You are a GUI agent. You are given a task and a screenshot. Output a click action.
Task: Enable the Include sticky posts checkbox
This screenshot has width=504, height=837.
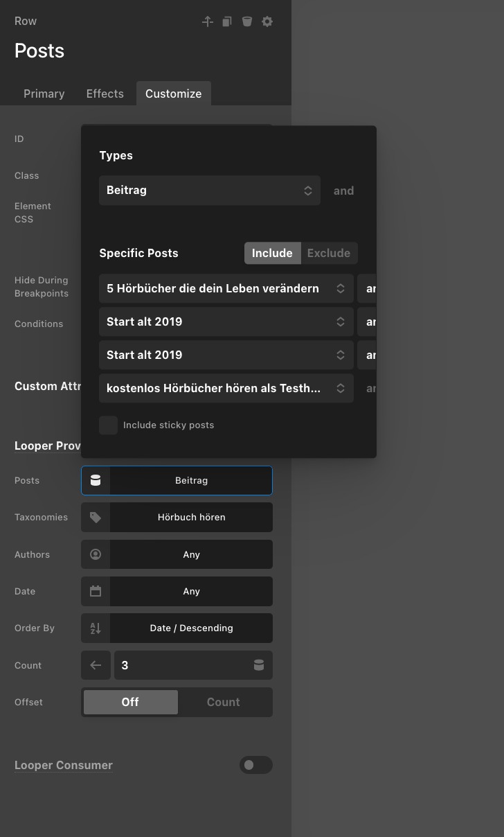click(108, 425)
